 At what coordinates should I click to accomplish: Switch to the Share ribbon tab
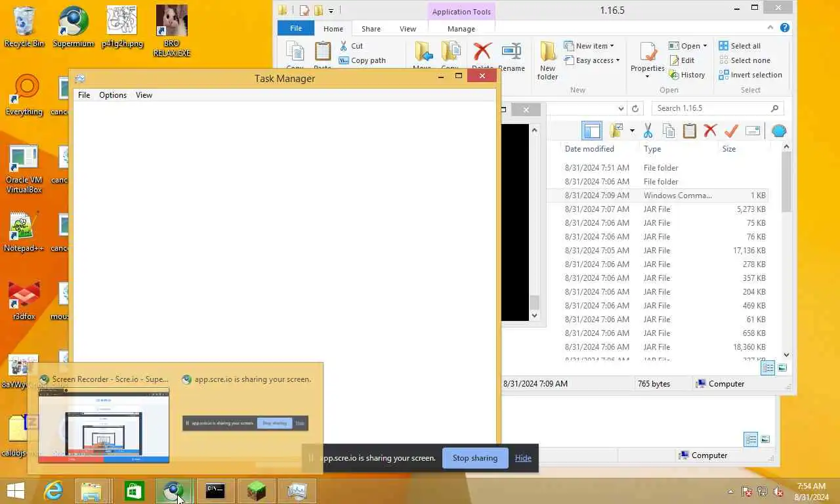pyautogui.click(x=371, y=29)
